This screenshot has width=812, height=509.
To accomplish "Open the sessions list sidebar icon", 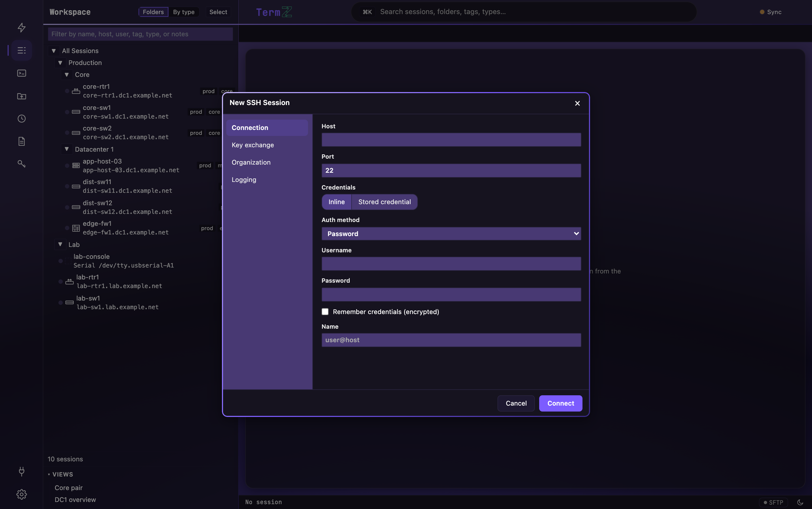I will point(22,50).
